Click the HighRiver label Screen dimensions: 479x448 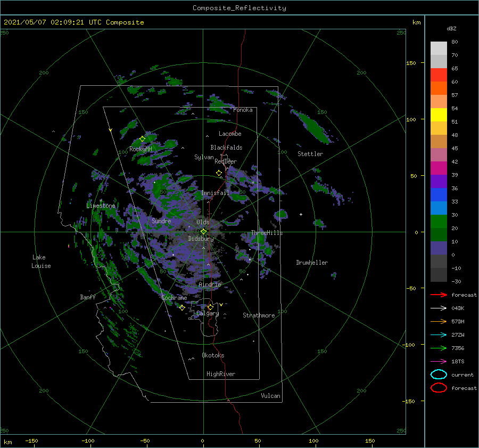[221, 374]
